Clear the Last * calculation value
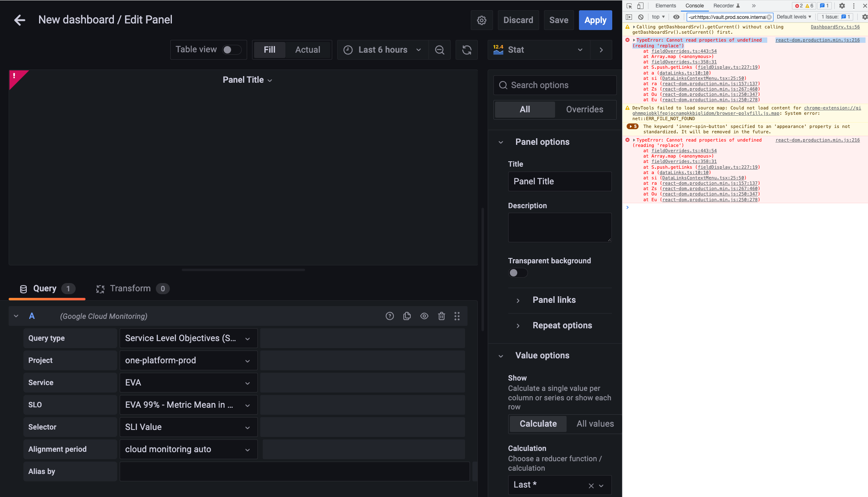 (591, 485)
